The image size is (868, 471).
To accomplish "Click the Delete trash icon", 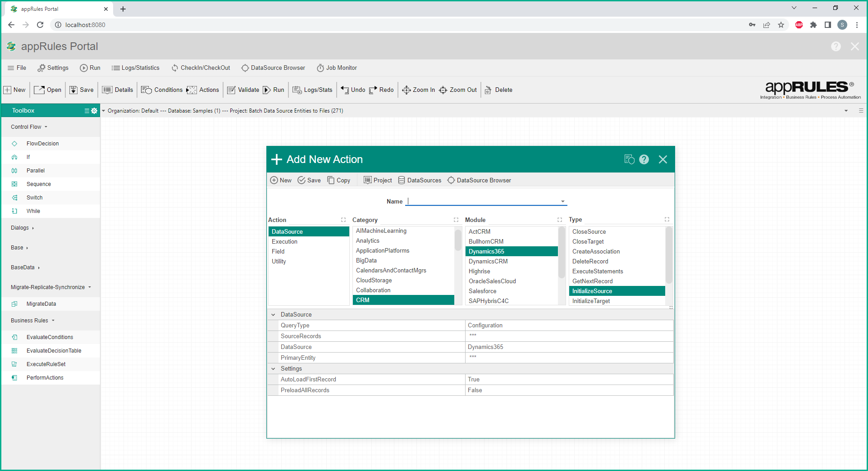I will [x=488, y=90].
